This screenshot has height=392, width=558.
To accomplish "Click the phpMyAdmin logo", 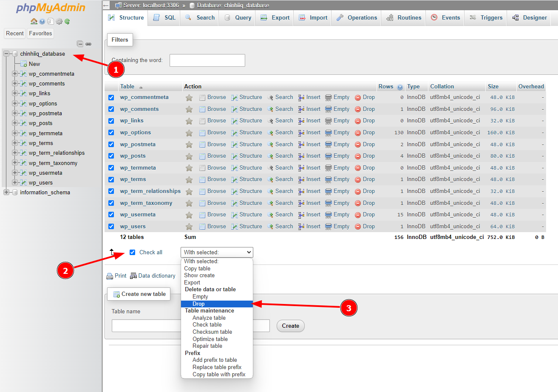I will 50,8.
